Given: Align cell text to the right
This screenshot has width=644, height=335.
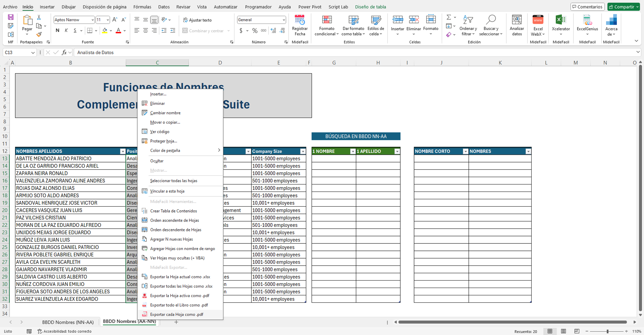Looking at the screenshot, I should (x=154, y=31).
